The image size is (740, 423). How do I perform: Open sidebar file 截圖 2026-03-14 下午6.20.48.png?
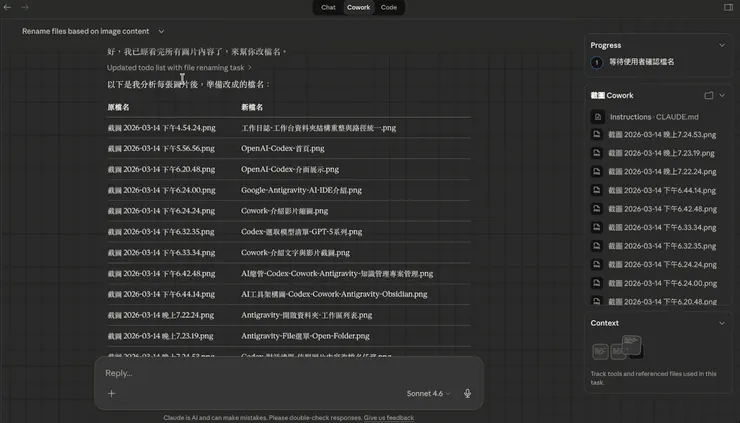(x=663, y=301)
